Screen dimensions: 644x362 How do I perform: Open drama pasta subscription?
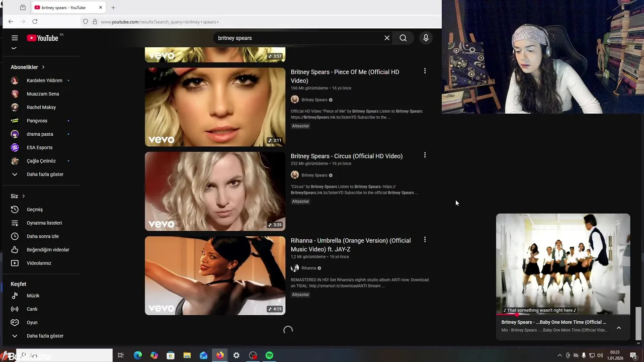point(40,134)
